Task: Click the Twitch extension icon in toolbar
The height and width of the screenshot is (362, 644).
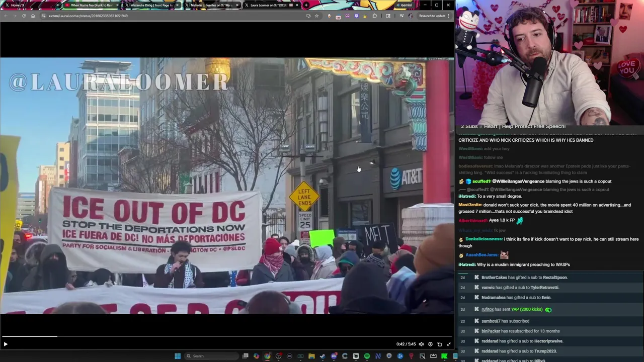Action: (x=356, y=16)
